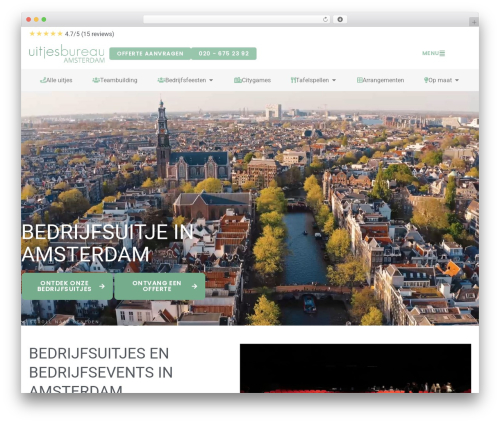This screenshot has width=500, height=423.
Task: Open the 4.7/5 (15 reviews) link
Action: 89,34
